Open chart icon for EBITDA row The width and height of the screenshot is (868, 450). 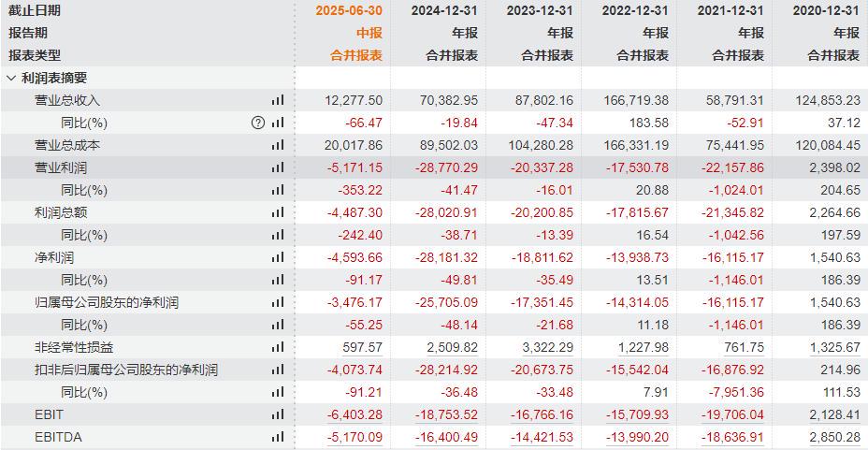278,437
